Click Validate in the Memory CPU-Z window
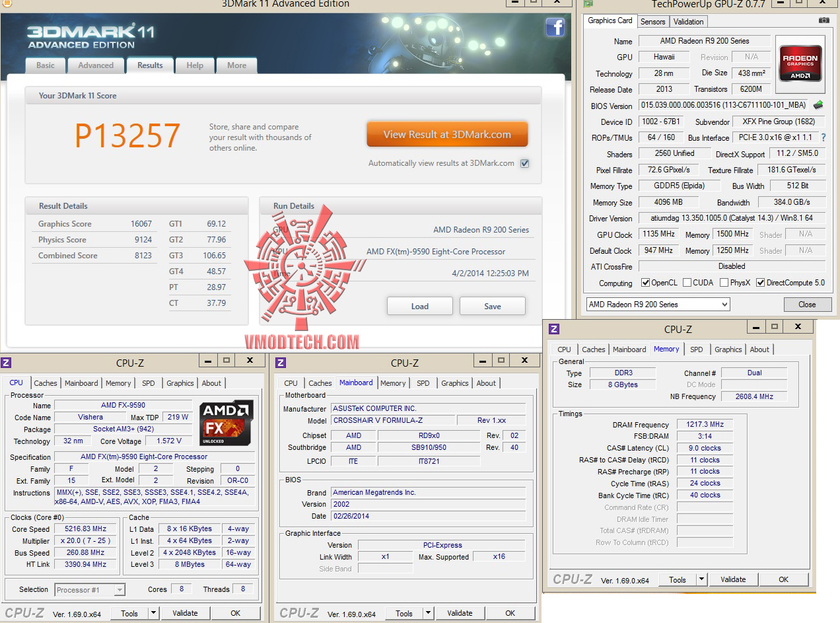The height and width of the screenshot is (623, 840). [733, 579]
